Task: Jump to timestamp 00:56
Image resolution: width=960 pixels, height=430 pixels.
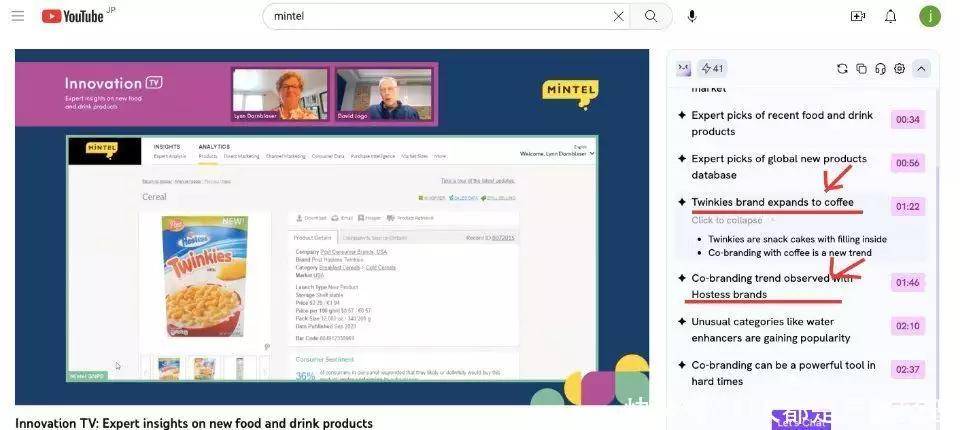Action: click(907, 163)
